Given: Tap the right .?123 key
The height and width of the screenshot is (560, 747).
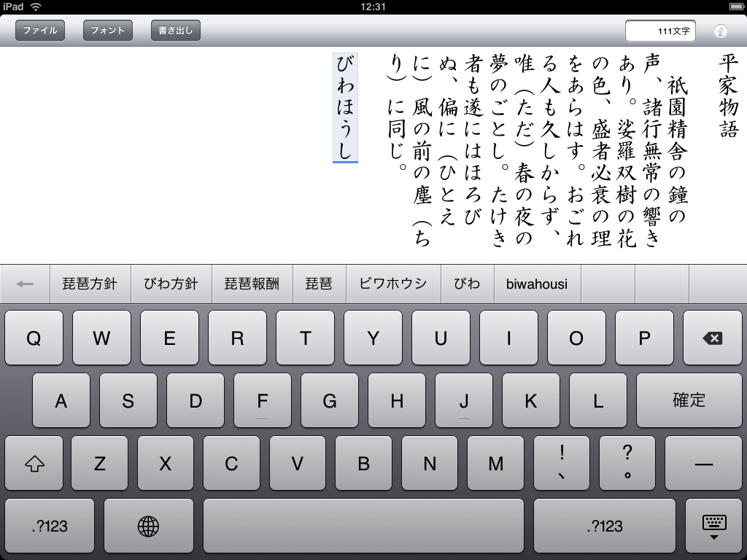Looking at the screenshot, I should pos(605,526).
